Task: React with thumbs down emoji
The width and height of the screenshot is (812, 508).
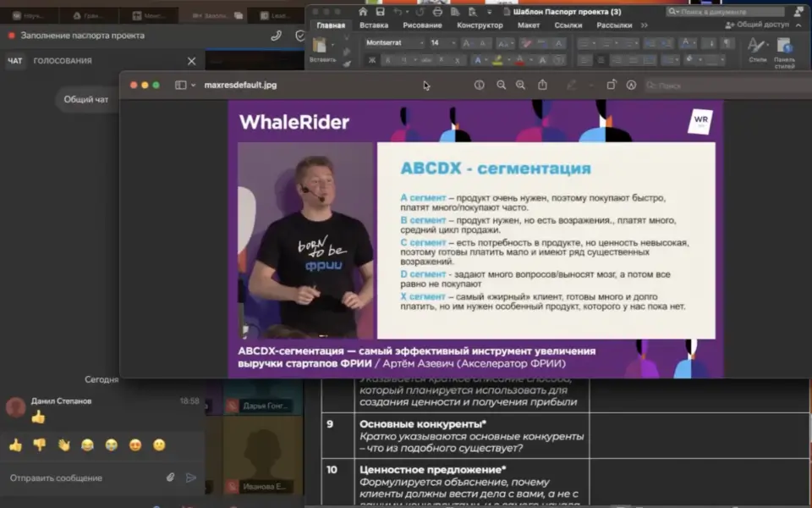Action: tap(40, 445)
